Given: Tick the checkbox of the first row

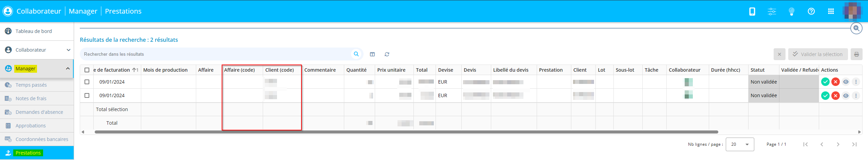Looking at the screenshot, I should [87, 82].
